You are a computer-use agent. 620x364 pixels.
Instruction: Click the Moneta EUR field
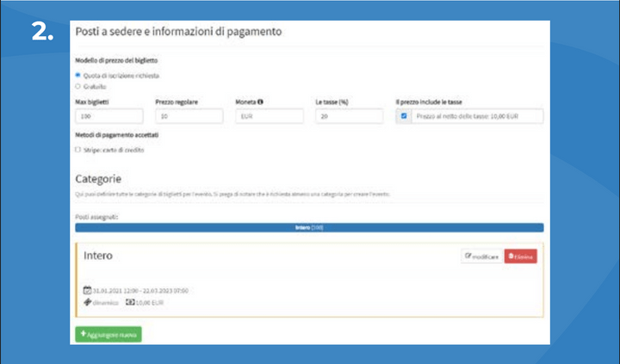270,116
